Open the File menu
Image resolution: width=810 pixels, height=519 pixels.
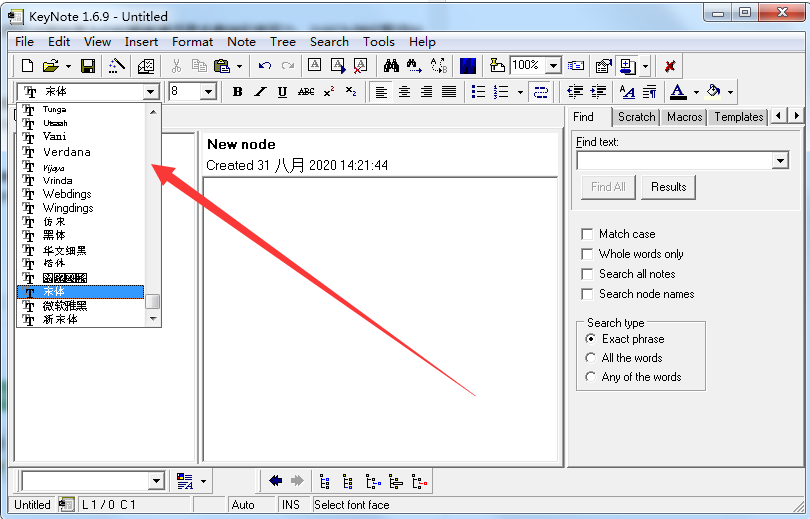(24, 42)
